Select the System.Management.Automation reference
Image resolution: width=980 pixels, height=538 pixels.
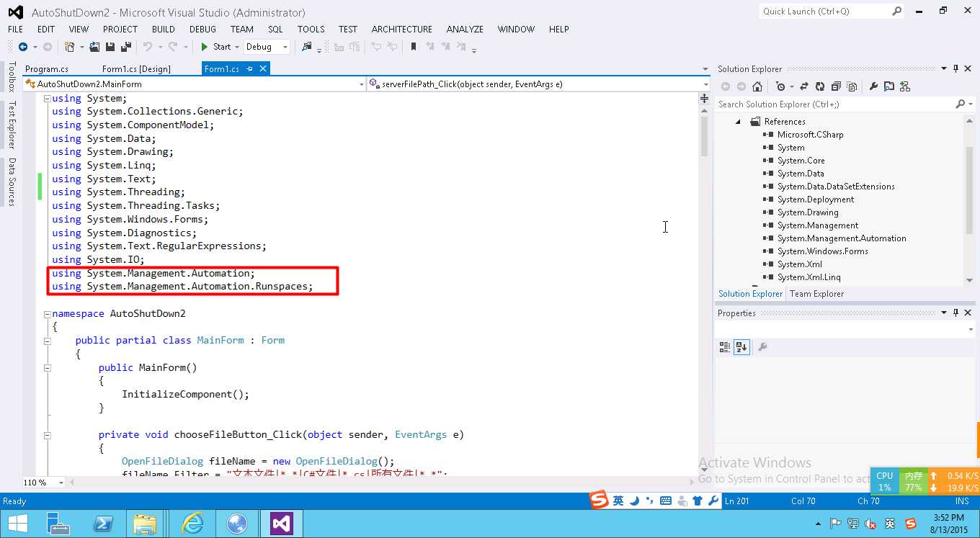[x=842, y=238]
